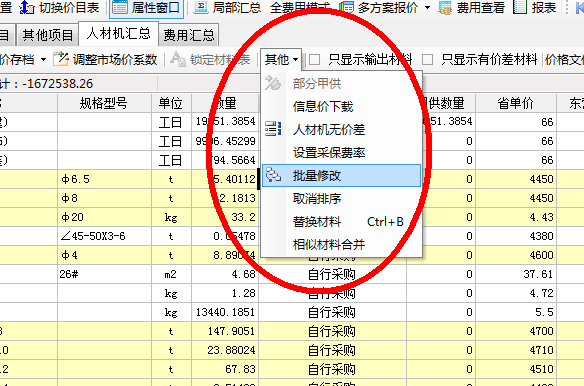Click the 调整市场价系数 edit icon
This screenshot has width=584, height=386.
pyautogui.click(x=61, y=59)
